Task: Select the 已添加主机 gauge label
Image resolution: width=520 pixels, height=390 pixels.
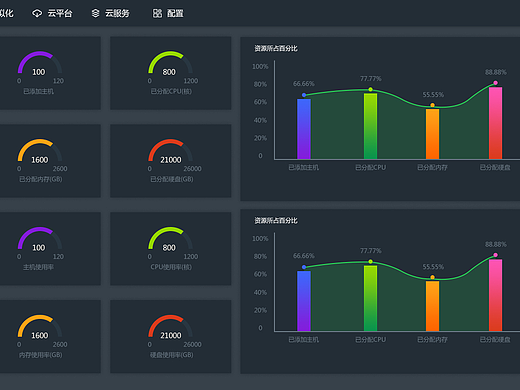Action: [x=38, y=91]
